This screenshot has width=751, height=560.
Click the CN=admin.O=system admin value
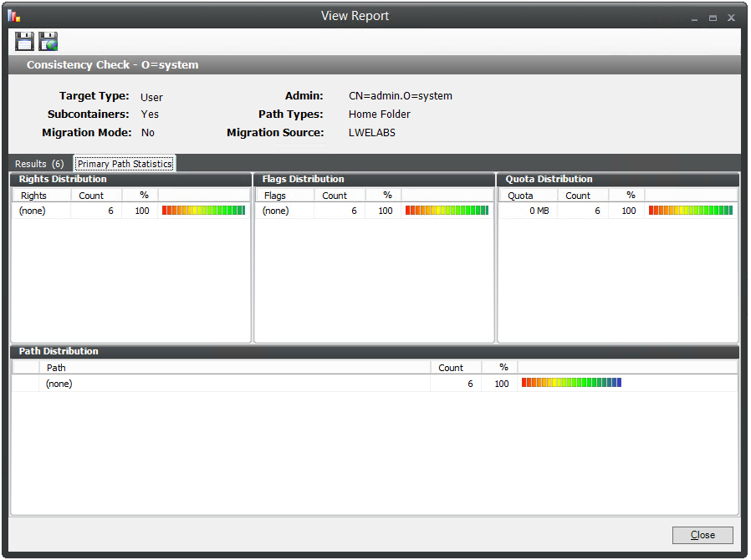coord(401,96)
